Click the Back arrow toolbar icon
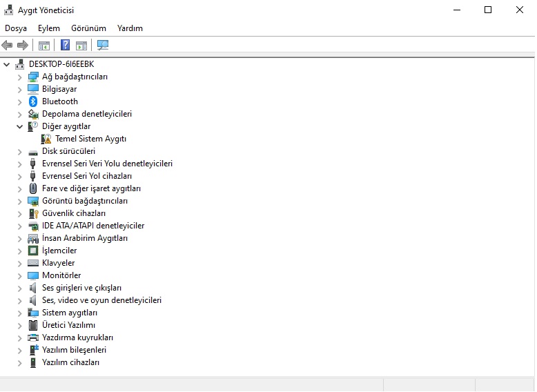The width and height of the screenshot is (537, 392). pyautogui.click(x=7, y=45)
